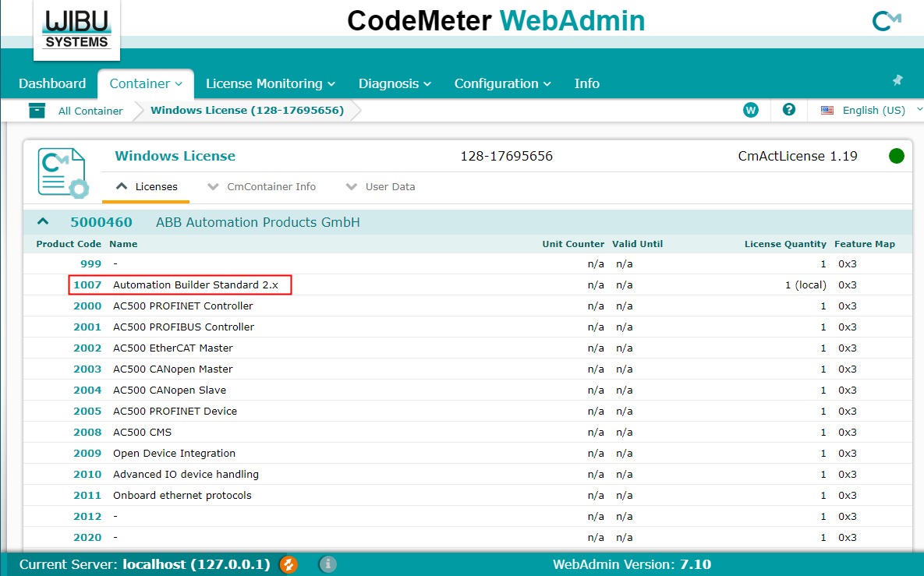Collapse the 5000460 firm code group
Image resolution: width=924 pixels, height=576 pixels.
[42, 221]
